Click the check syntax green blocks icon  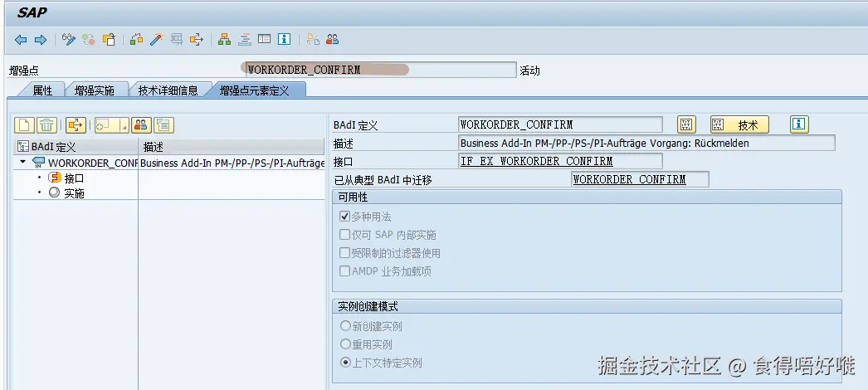coord(136,40)
